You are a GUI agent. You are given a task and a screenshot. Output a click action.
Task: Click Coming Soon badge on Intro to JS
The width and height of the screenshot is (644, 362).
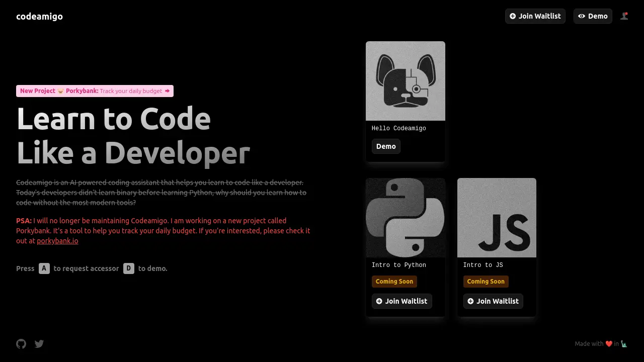tap(486, 282)
